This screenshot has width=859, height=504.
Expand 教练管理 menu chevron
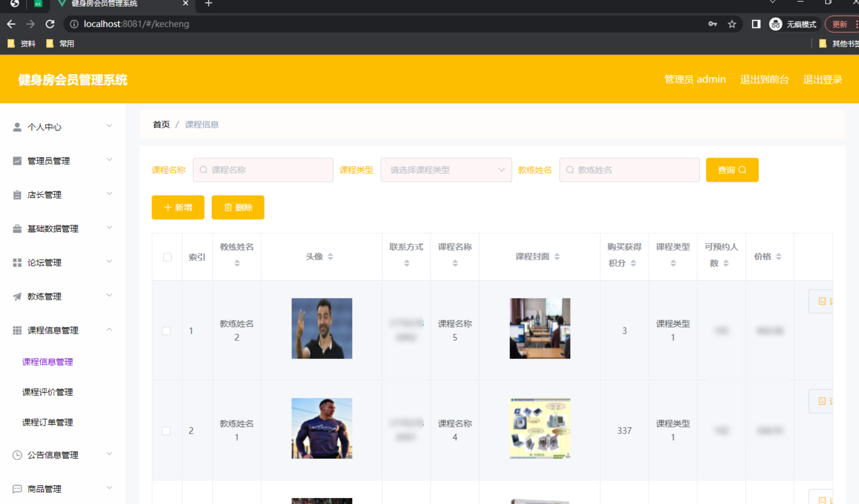pyautogui.click(x=109, y=296)
